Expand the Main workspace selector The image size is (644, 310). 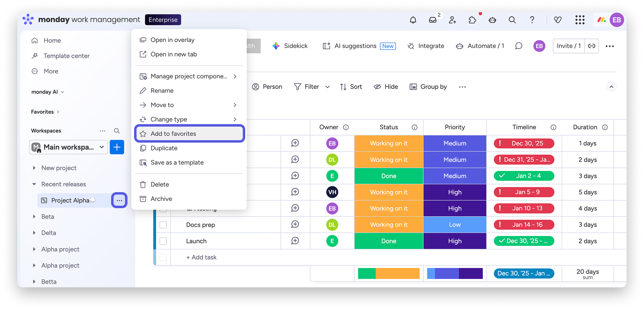(69, 147)
